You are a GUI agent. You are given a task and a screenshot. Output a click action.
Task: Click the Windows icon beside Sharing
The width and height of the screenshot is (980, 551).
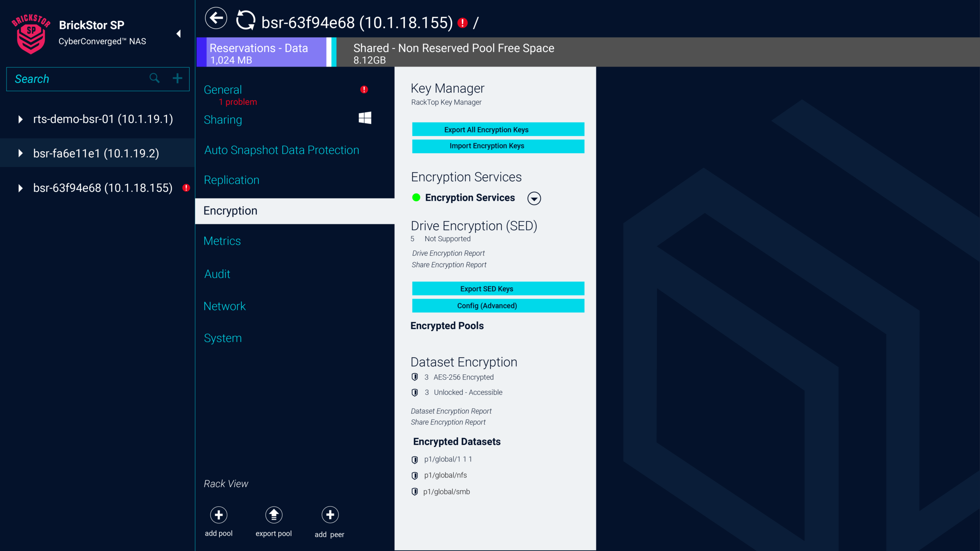[364, 118]
